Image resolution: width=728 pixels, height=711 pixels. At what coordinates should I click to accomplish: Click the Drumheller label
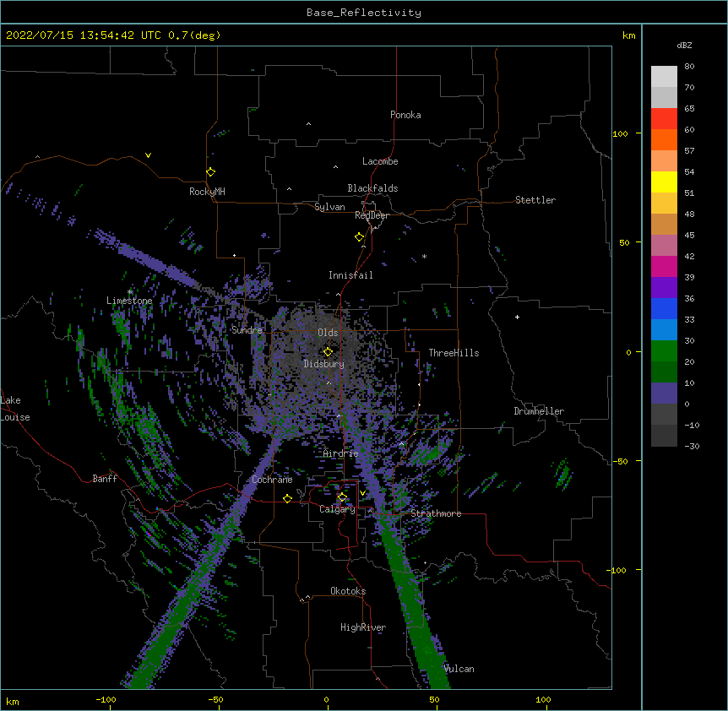(x=539, y=411)
